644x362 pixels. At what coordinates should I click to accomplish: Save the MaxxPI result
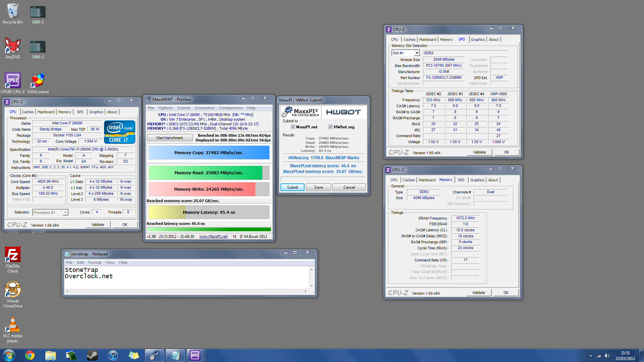tap(319, 187)
